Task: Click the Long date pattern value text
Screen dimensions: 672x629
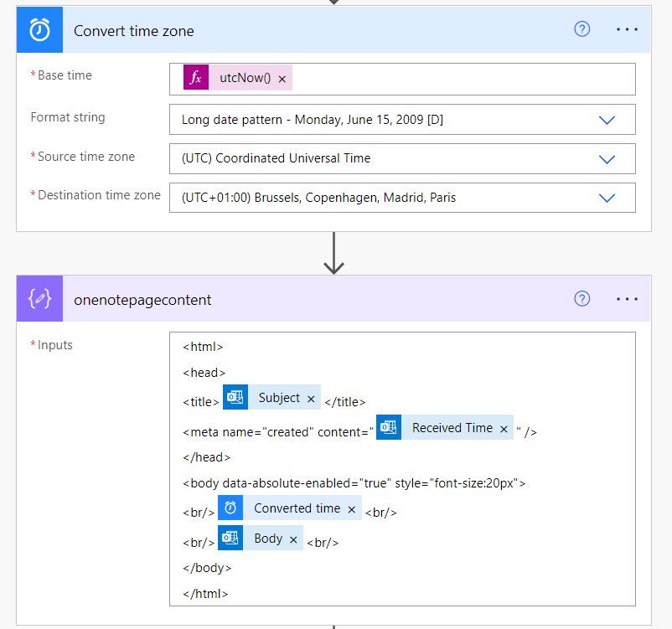Action: pyautogui.click(x=313, y=120)
